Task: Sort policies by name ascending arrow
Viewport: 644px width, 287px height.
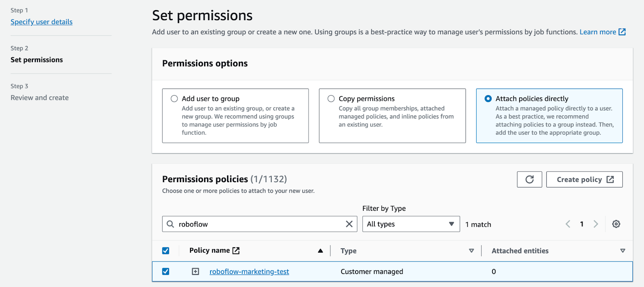Action: (320, 251)
